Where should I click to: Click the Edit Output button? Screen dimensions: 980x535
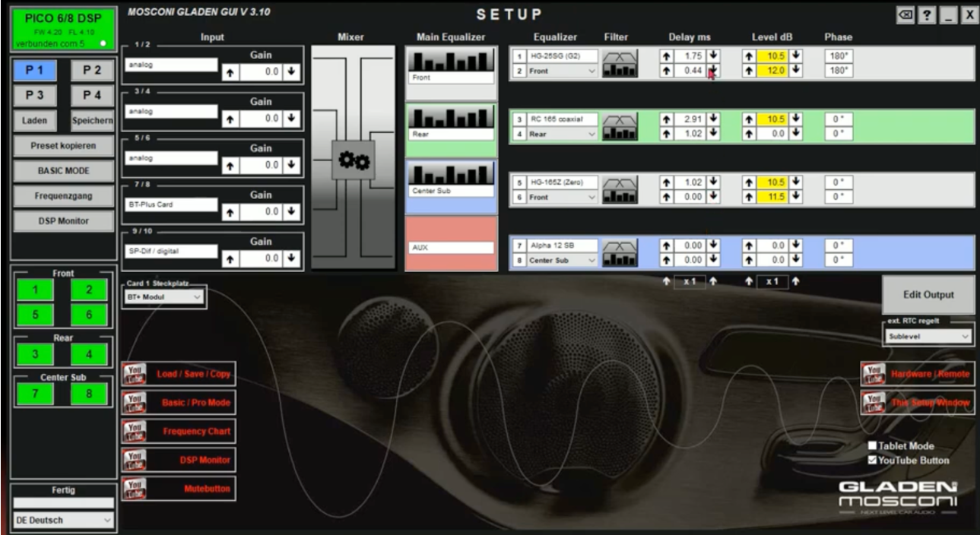tap(928, 295)
